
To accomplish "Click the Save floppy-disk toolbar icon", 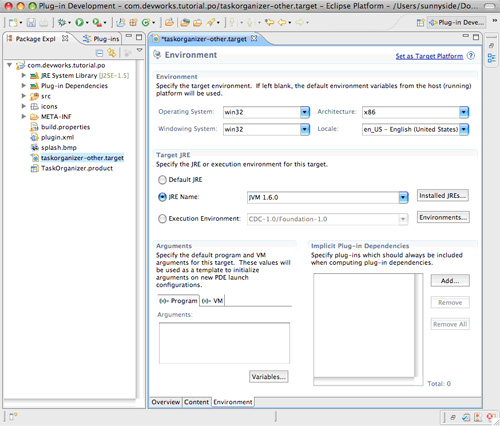I will click(x=31, y=23).
